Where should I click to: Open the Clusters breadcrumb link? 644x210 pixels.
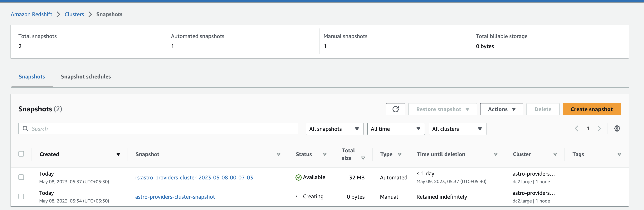[74, 14]
